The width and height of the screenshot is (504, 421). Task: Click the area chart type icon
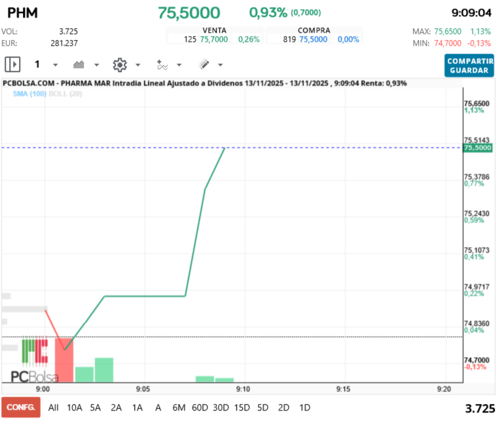point(79,65)
